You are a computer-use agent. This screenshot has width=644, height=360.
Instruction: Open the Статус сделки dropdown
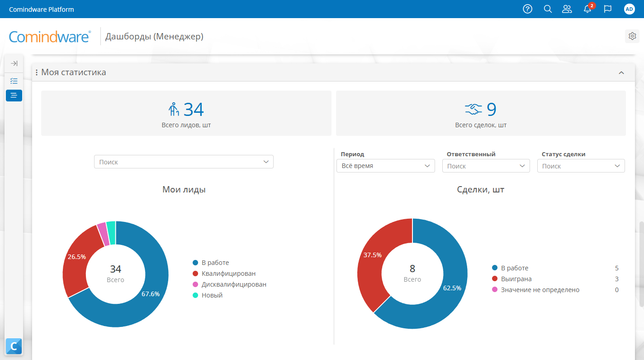pyautogui.click(x=581, y=166)
